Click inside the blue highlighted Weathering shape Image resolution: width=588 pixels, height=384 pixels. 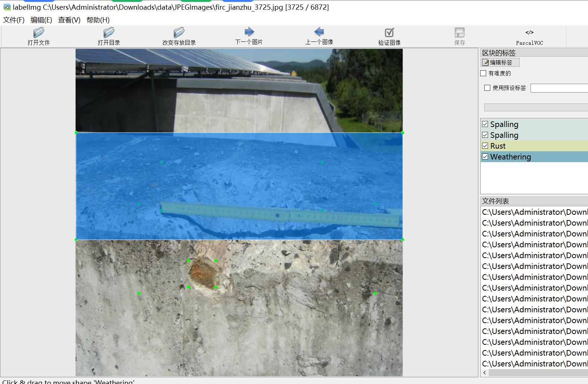pos(239,186)
